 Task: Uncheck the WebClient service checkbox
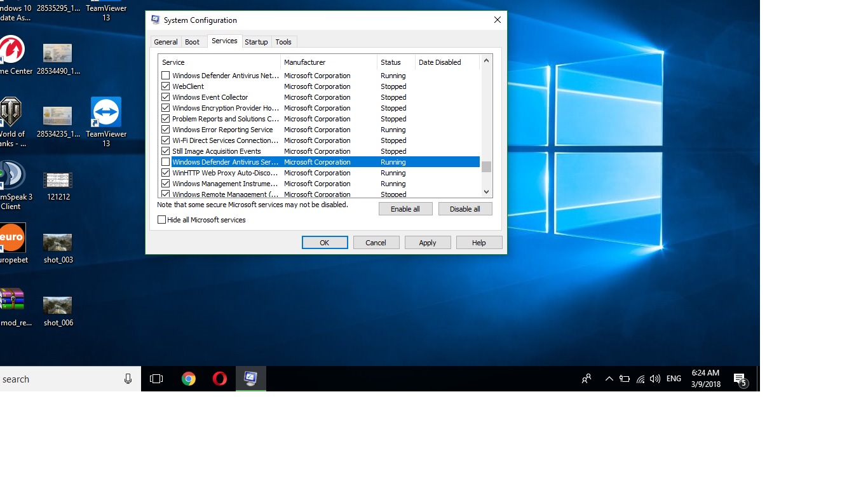coord(166,86)
